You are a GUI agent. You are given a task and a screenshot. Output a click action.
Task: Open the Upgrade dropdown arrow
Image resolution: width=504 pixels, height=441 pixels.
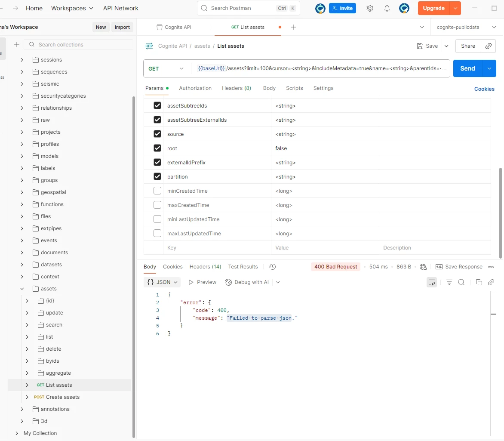455,8
